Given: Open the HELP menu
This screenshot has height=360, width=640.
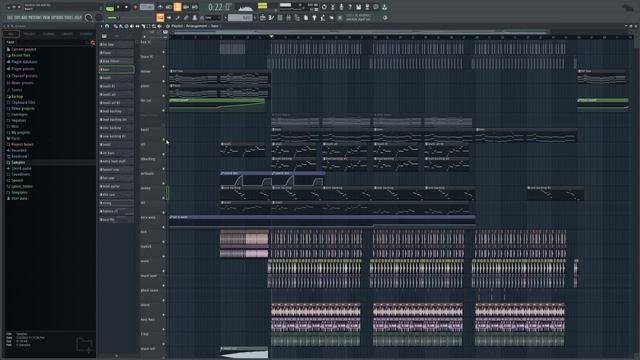Looking at the screenshot, I should tap(77, 18).
